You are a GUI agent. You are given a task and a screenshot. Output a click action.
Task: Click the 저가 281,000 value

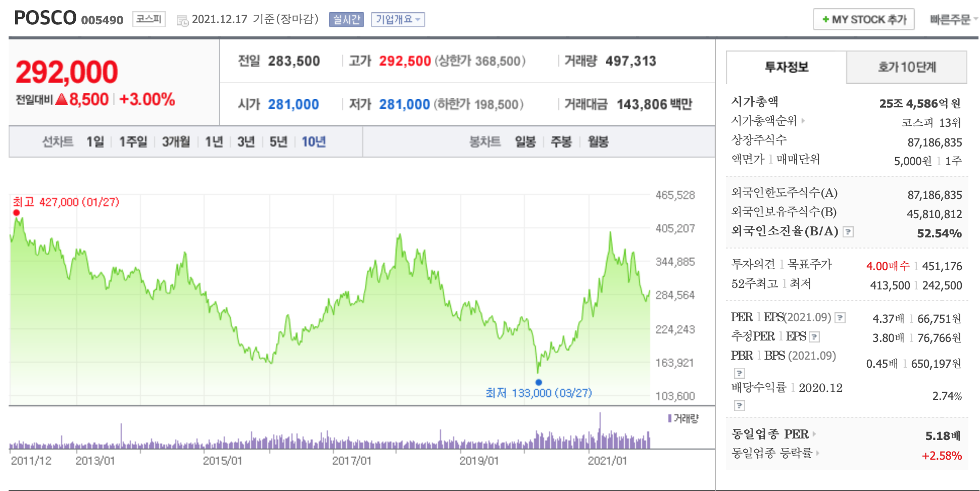405,105
